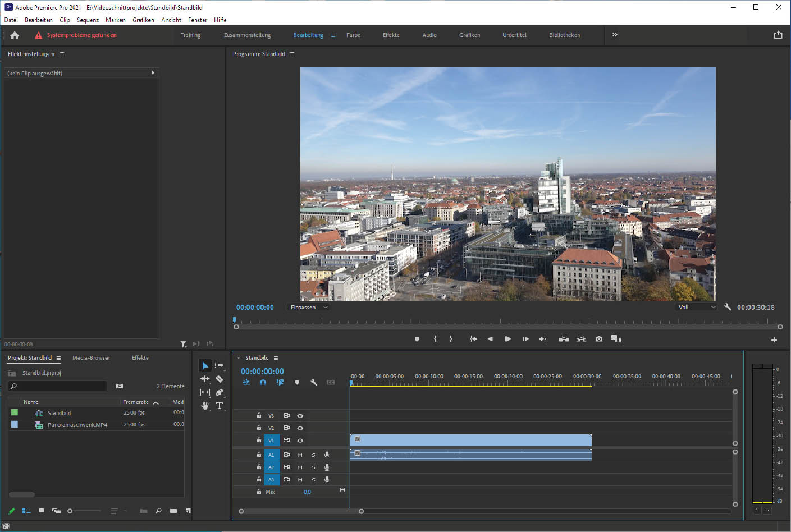Screen dimensions: 791x532
Task: Adjust project thumbnail zoom slider
Action: [x=84, y=511]
